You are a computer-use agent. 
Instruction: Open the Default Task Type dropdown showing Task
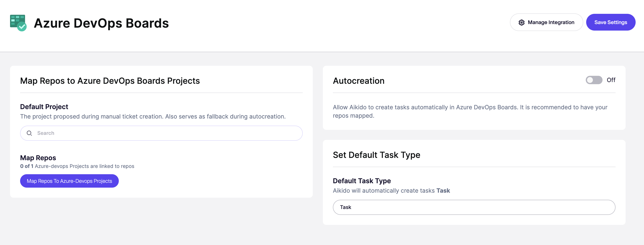[474, 207]
